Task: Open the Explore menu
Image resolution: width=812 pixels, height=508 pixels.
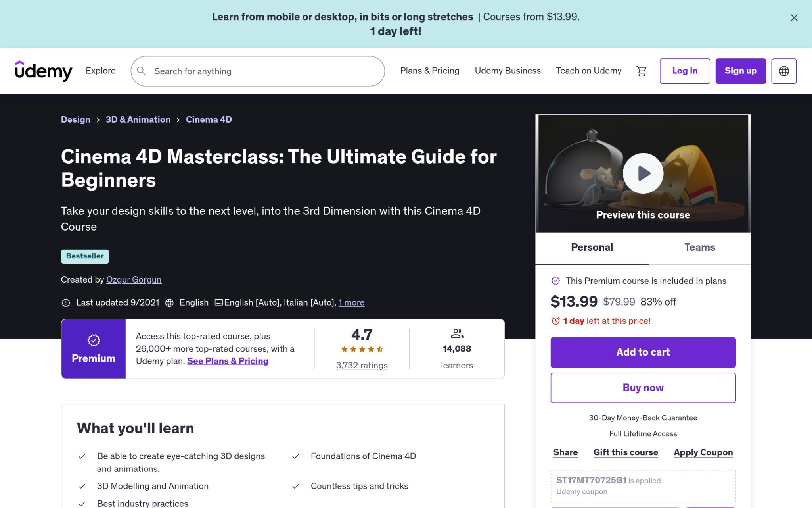Action: coord(101,71)
